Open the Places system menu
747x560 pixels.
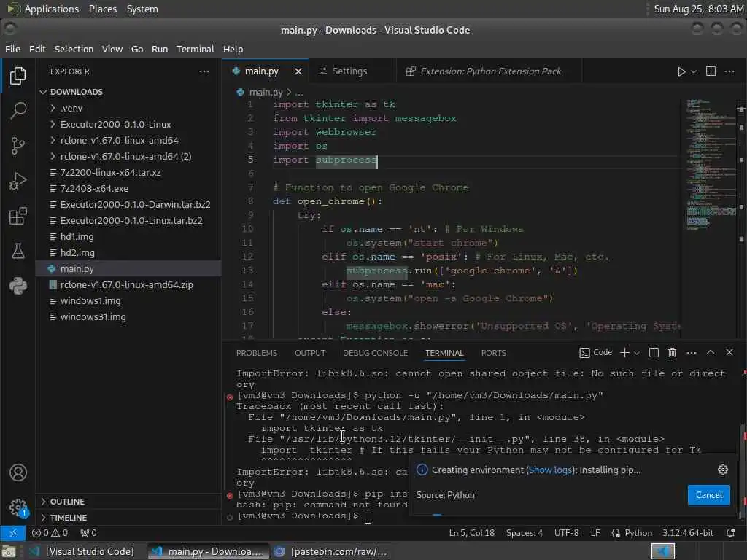click(x=102, y=9)
